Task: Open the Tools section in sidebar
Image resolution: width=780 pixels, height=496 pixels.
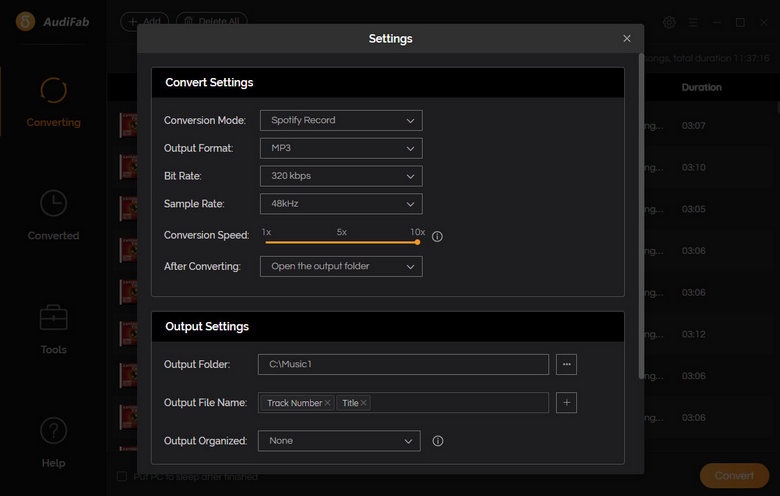Action: [53, 329]
